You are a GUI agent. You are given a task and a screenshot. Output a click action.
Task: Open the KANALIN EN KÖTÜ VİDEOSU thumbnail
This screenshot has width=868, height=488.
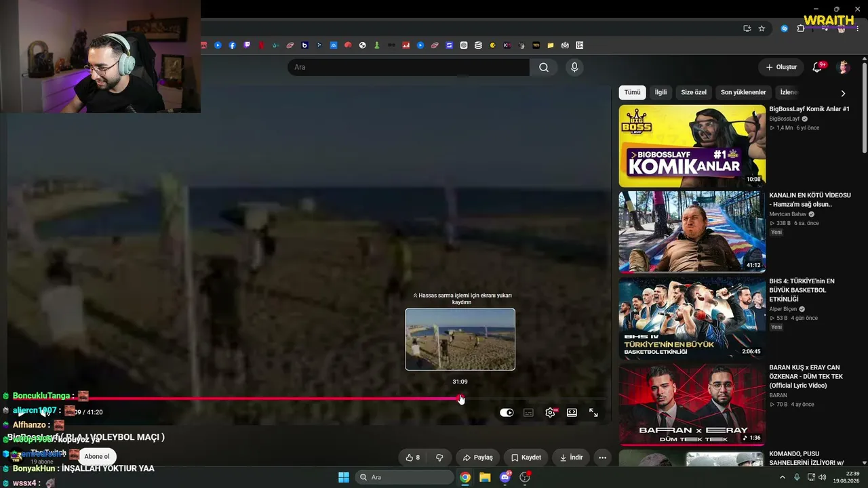(x=692, y=232)
